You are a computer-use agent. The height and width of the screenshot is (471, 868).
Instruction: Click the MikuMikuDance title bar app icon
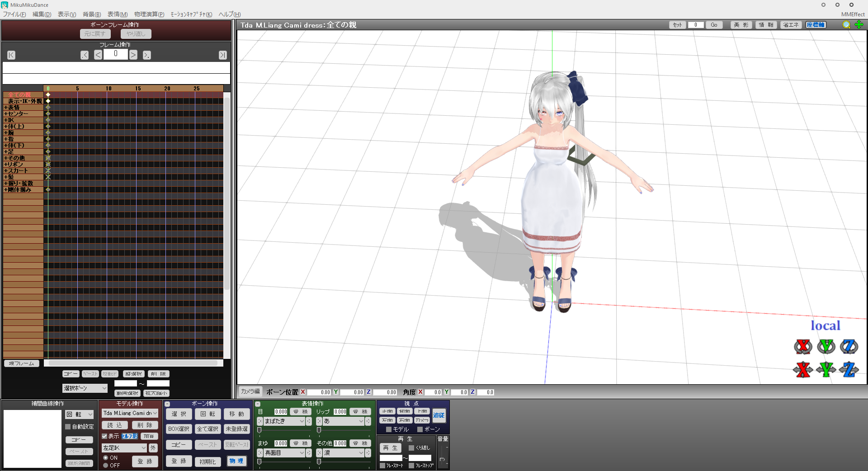click(5, 5)
